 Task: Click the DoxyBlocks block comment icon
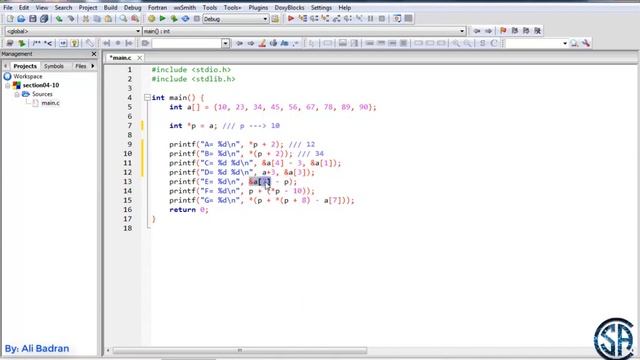pyautogui.click(x=36, y=43)
